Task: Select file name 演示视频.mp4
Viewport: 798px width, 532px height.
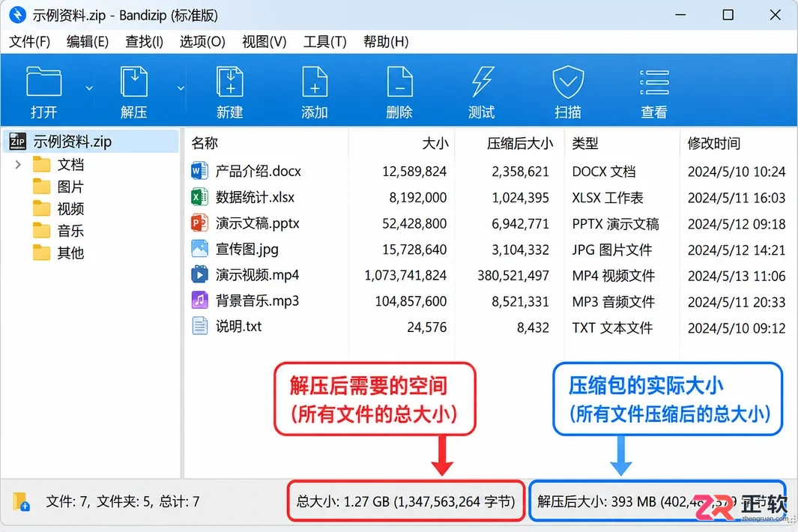Action: 257,275
